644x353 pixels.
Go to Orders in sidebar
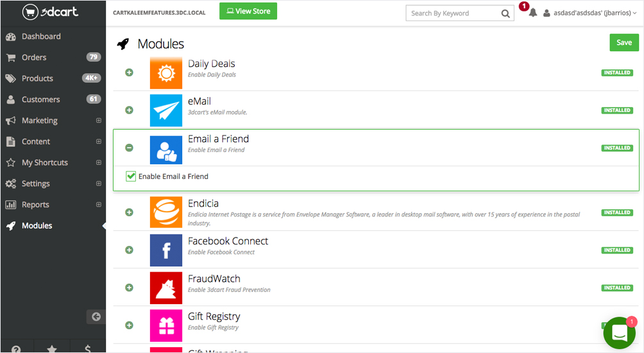34,58
